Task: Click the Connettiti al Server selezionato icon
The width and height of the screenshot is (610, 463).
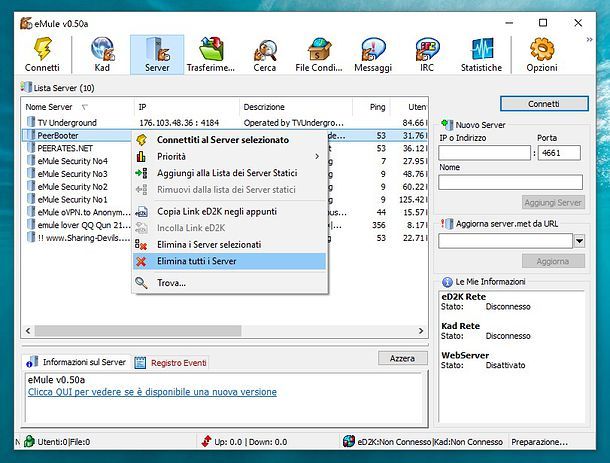Action: [142, 140]
